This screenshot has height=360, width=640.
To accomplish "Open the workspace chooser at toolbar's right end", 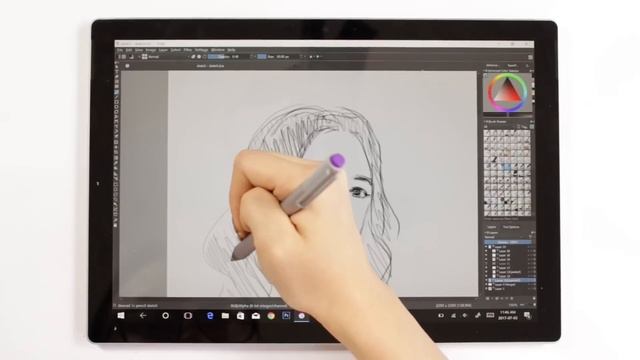I will click(530, 57).
